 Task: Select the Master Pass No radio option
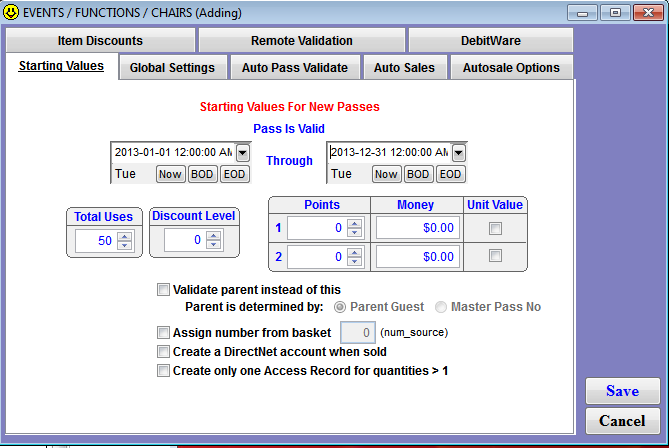441,307
